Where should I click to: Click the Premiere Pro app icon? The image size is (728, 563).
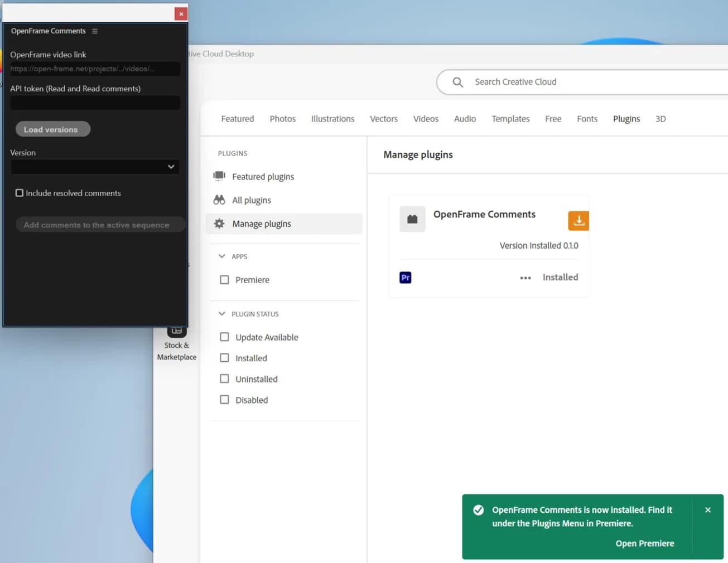406,278
